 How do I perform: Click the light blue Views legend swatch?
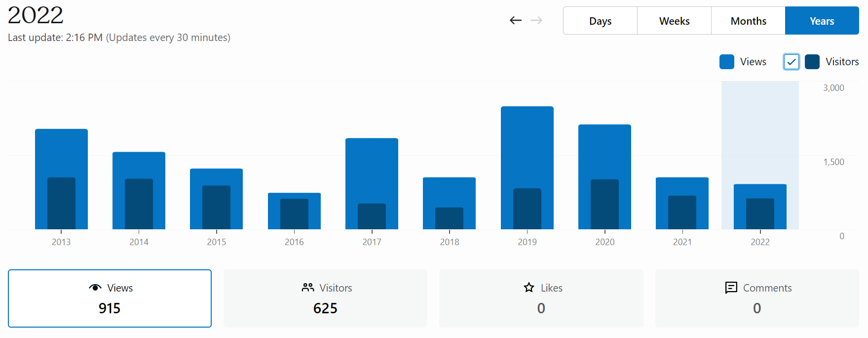[x=727, y=62]
